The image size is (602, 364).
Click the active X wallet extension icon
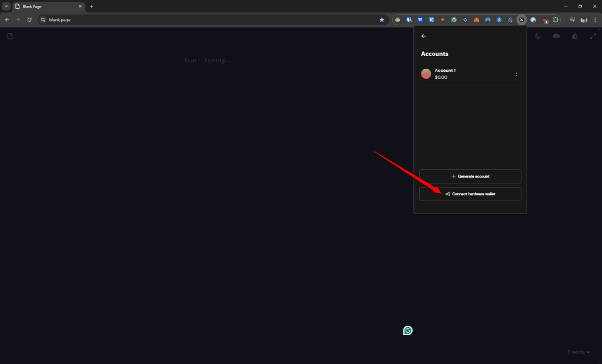521,19
